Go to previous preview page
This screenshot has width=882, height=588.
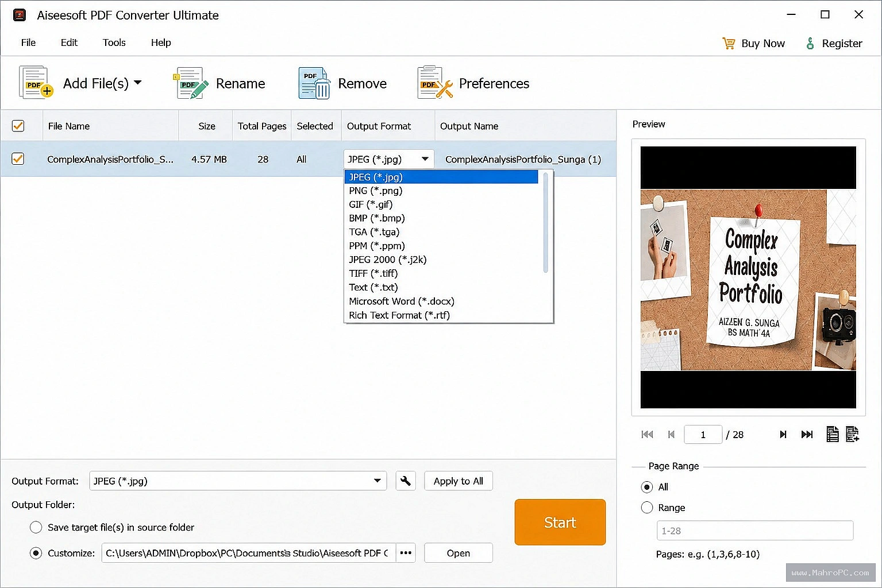[x=671, y=434]
